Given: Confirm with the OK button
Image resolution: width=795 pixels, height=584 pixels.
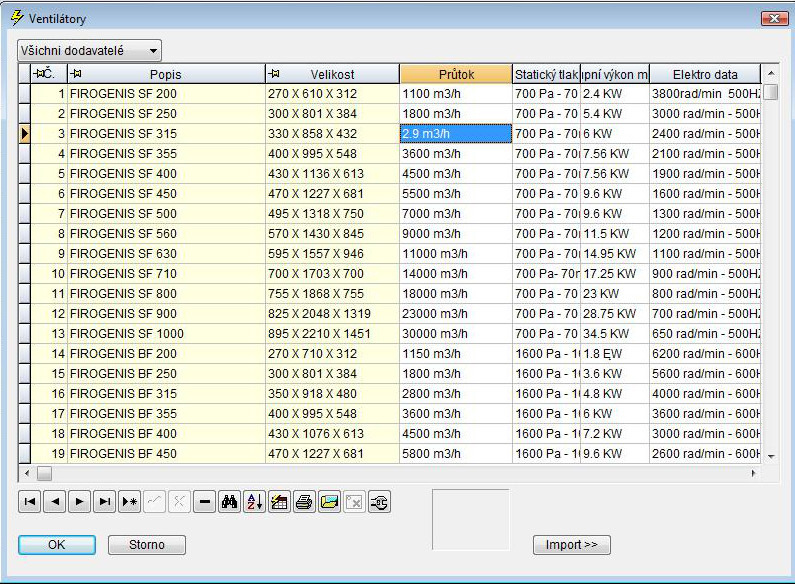Looking at the screenshot, I should [57, 544].
